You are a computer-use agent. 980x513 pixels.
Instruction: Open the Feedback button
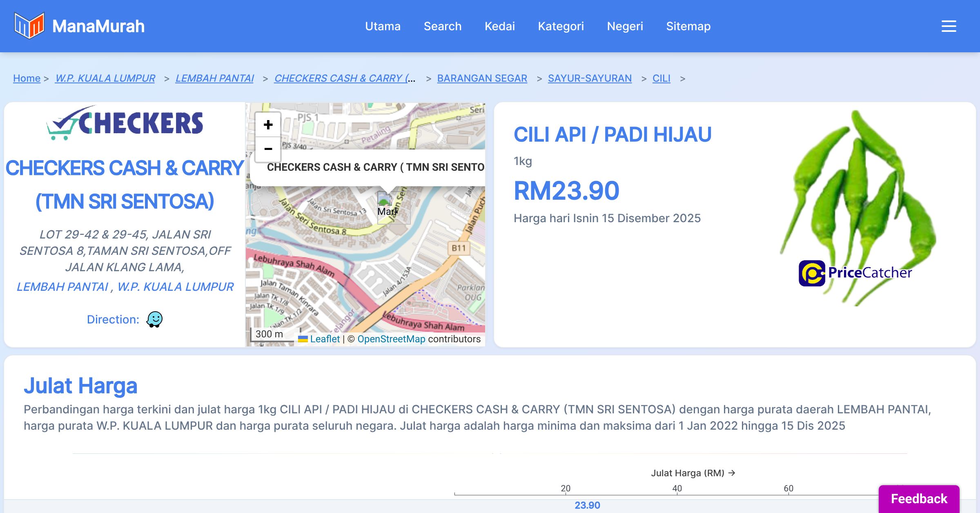(x=919, y=499)
